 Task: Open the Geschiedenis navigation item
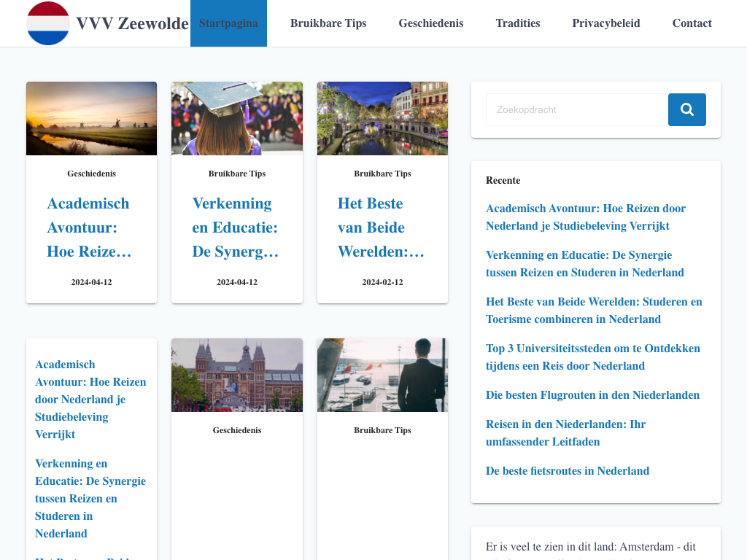pos(430,23)
